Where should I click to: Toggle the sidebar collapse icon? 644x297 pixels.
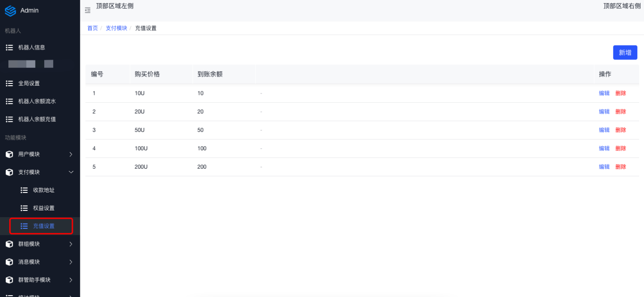pyautogui.click(x=88, y=10)
